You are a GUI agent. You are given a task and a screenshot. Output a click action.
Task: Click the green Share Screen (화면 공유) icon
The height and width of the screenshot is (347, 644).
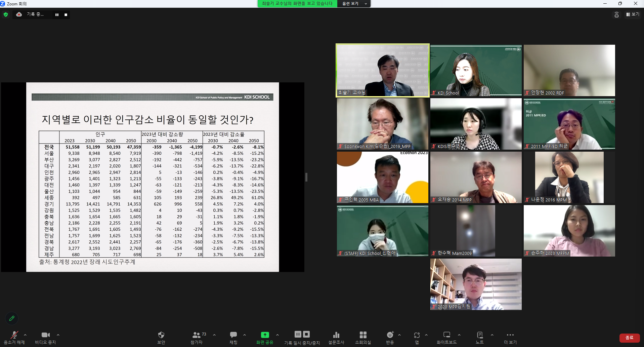(x=265, y=335)
